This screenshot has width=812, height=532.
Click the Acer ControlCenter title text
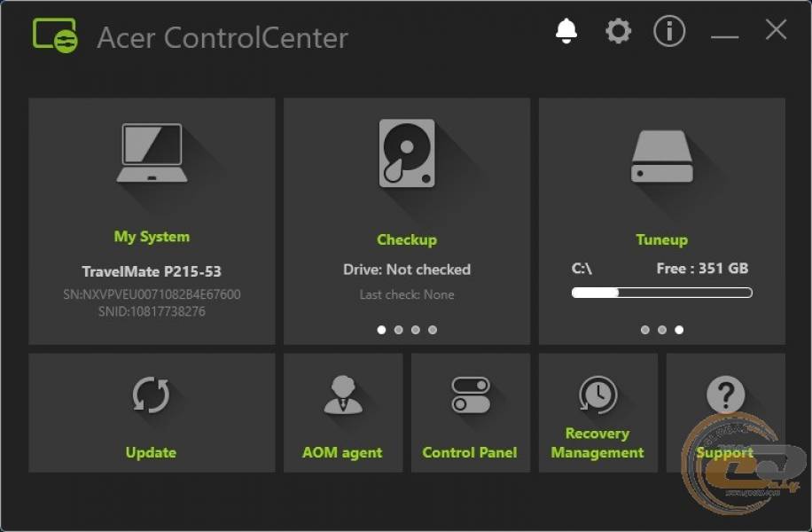coord(223,38)
